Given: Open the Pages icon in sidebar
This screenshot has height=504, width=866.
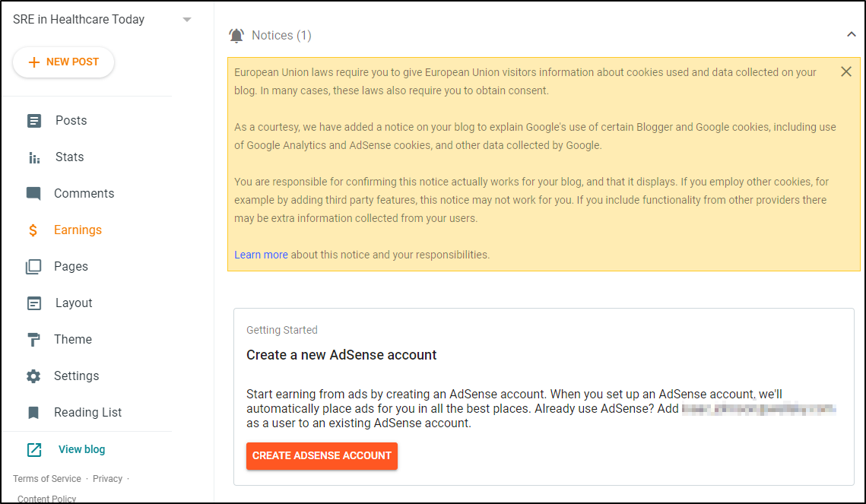Looking at the screenshot, I should pyautogui.click(x=33, y=267).
